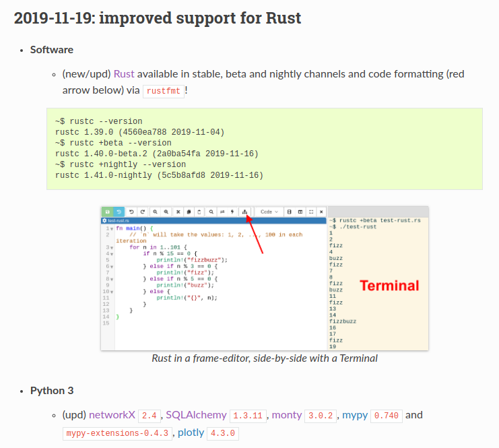Click the maximize frame icon
The image size is (499, 448).
(311, 212)
